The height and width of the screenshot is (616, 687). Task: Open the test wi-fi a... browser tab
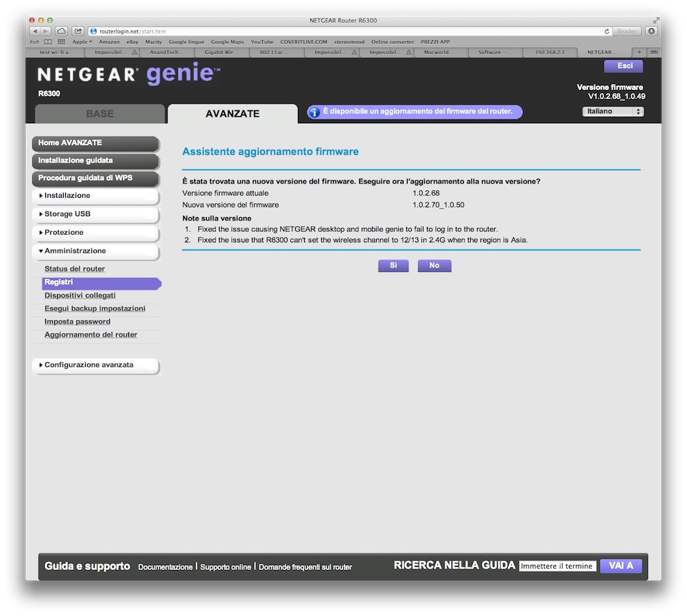tap(56, 52)
